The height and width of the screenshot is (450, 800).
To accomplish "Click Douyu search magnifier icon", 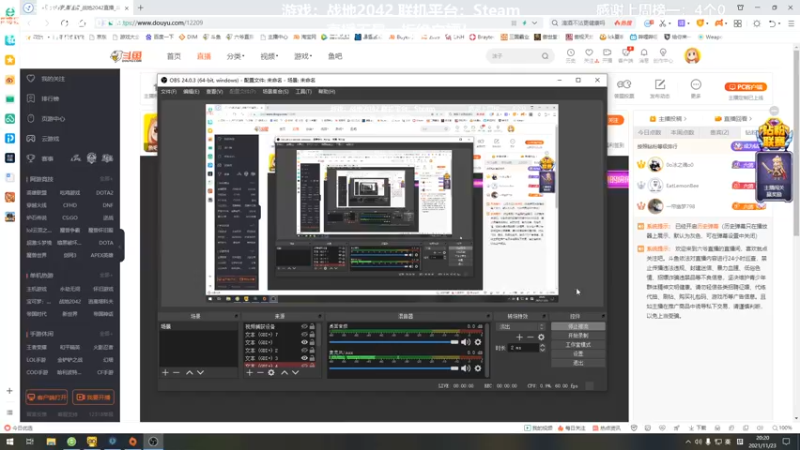I will click(545, 56).
